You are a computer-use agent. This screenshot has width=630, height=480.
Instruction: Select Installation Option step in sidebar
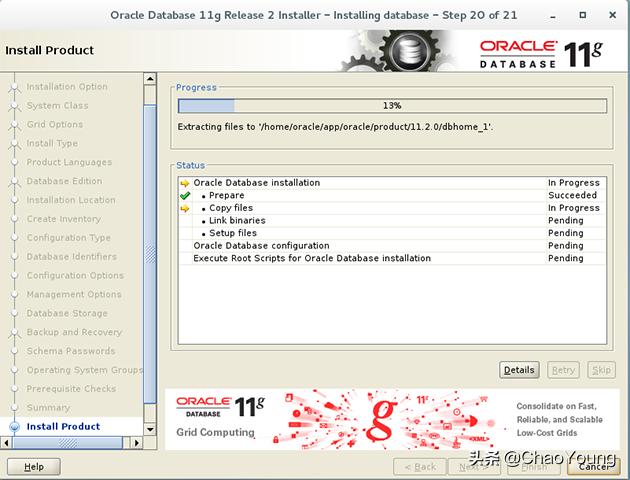[x=67, y=86]
